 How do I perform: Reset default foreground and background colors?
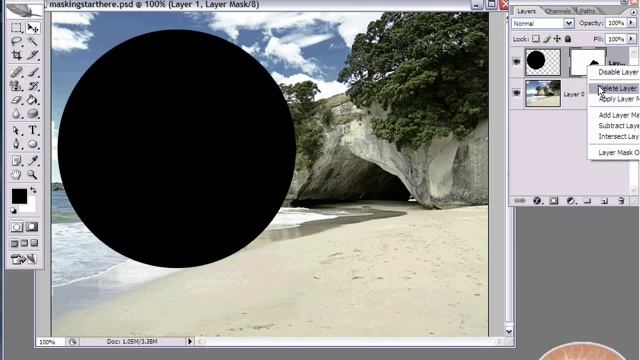tap(13, 211)
